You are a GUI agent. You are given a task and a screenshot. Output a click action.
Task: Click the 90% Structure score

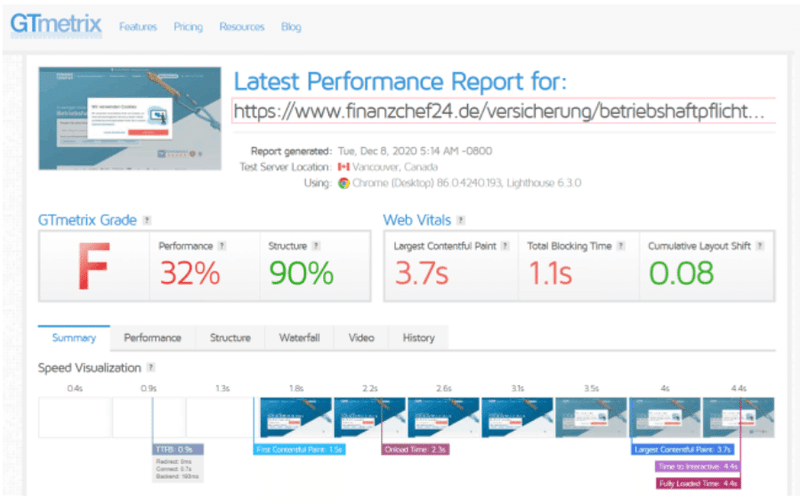301,273
